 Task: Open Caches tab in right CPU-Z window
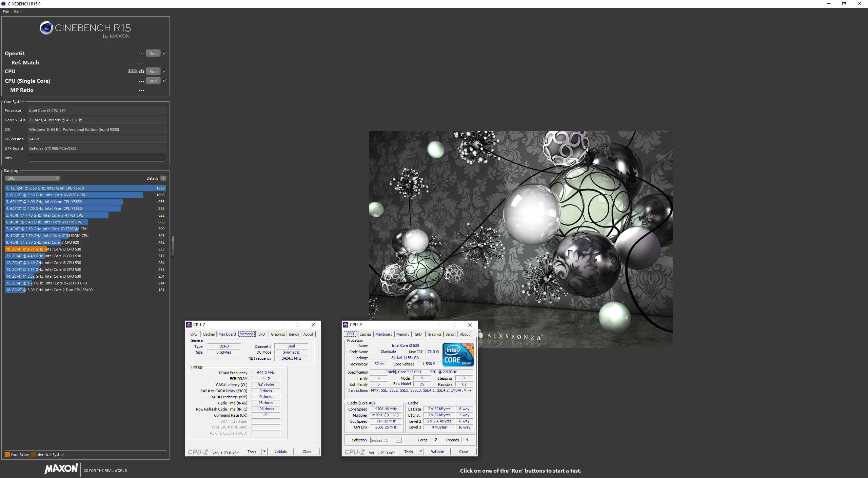coord(366,334)
